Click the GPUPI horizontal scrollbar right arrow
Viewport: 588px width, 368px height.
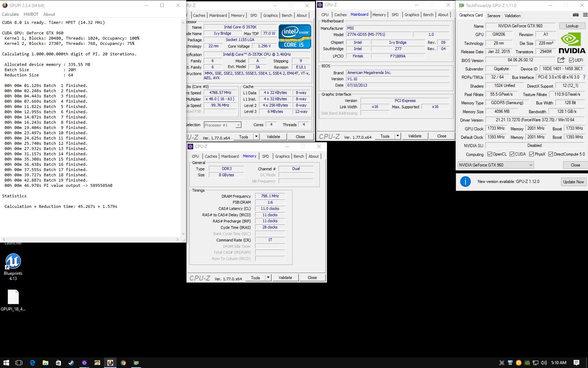[177, 239]
